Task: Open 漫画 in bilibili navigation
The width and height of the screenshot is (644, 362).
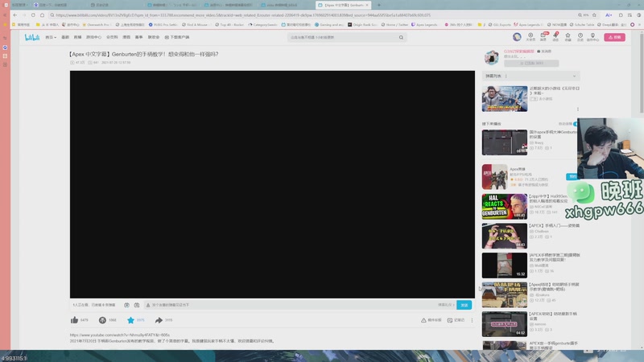Action: [126, 37]
